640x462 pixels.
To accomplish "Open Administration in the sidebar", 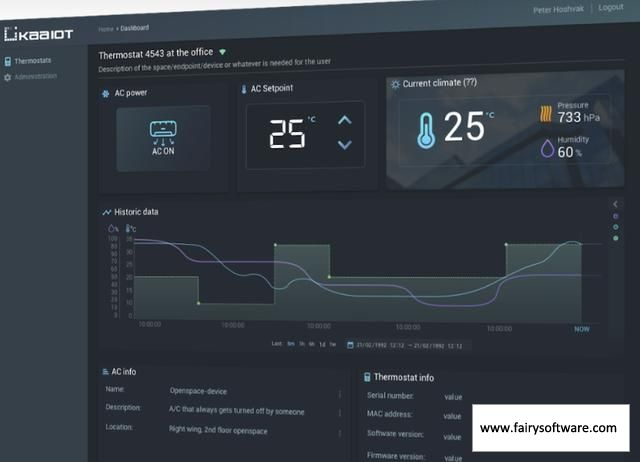I will [x=36, y=77].
